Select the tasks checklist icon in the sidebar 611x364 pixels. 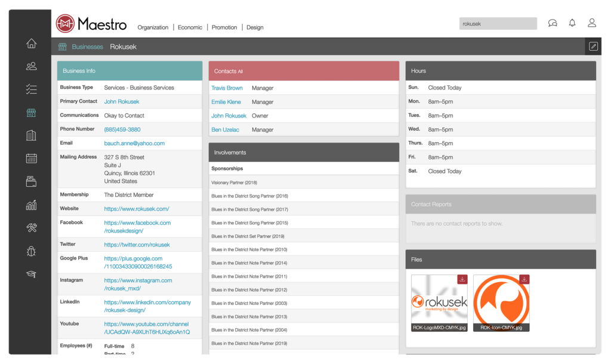31,89
